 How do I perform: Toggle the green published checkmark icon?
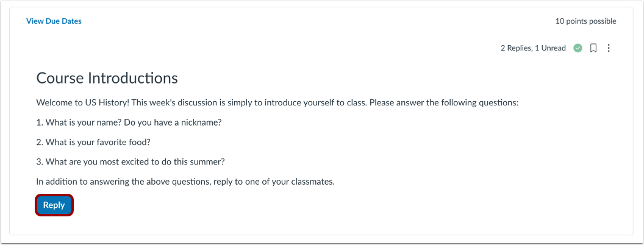pyautogui.click(x=578, y=48)
